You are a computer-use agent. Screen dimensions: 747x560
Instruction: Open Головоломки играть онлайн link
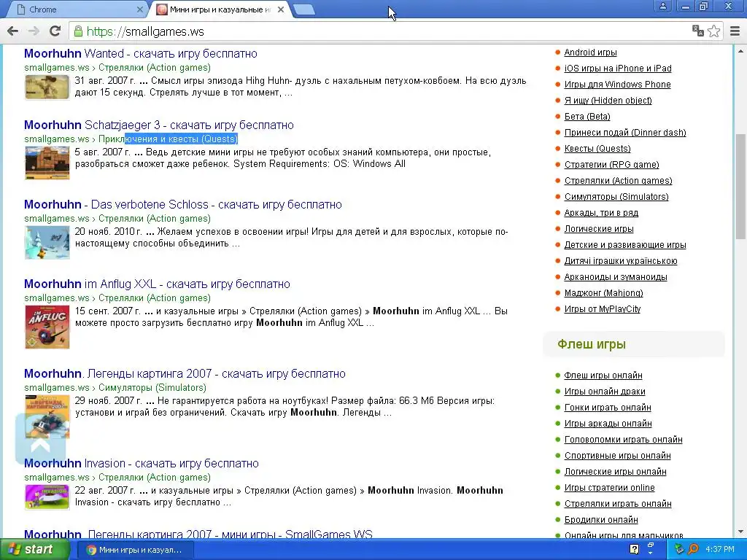pos(623,440)
